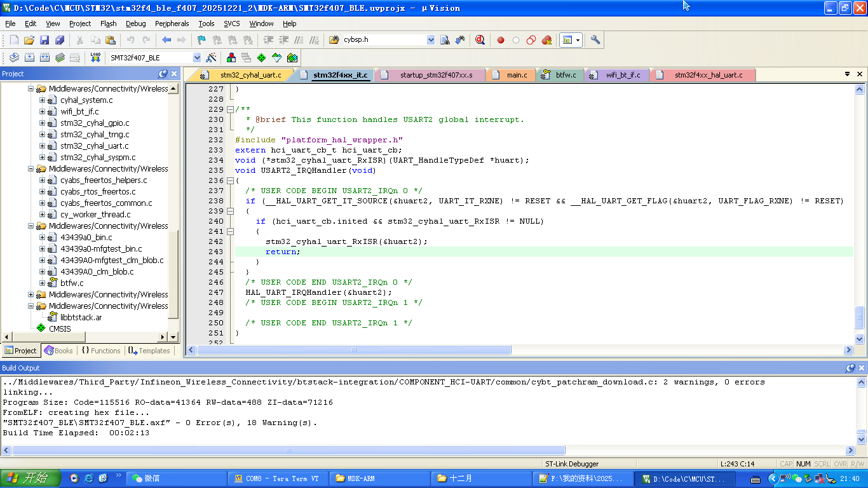Click the Configuration wrench icon
This screenshot has height=488, width=868.
tap(595, 40)
